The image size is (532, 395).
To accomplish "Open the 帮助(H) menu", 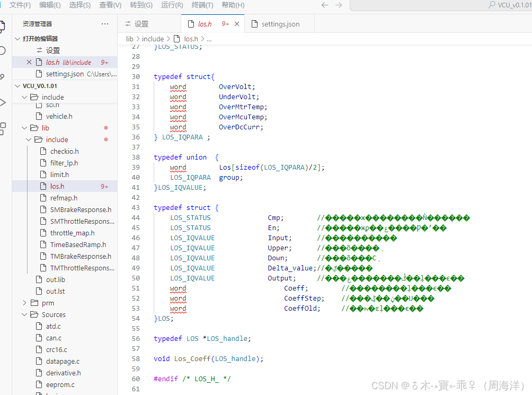I will (x=233, y=5).
